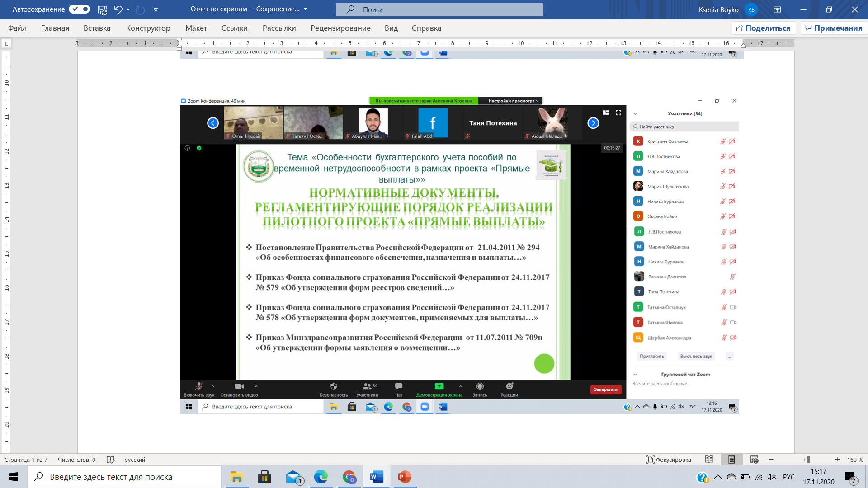Open the Вставка ribbon tab
The width and height of the screenshot is (868, 488).
point(97,28)
